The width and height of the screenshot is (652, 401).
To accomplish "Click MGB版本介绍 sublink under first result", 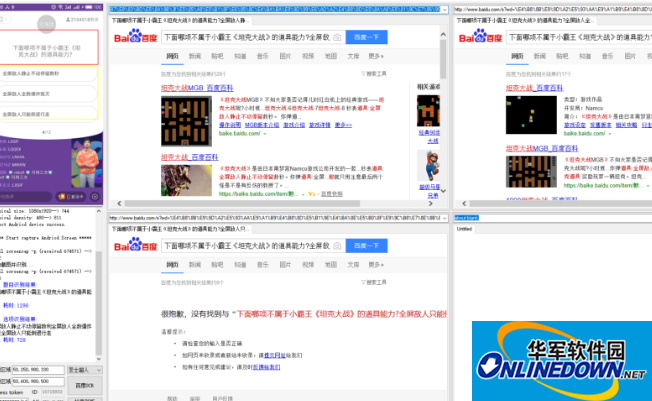I will [262, 125].
